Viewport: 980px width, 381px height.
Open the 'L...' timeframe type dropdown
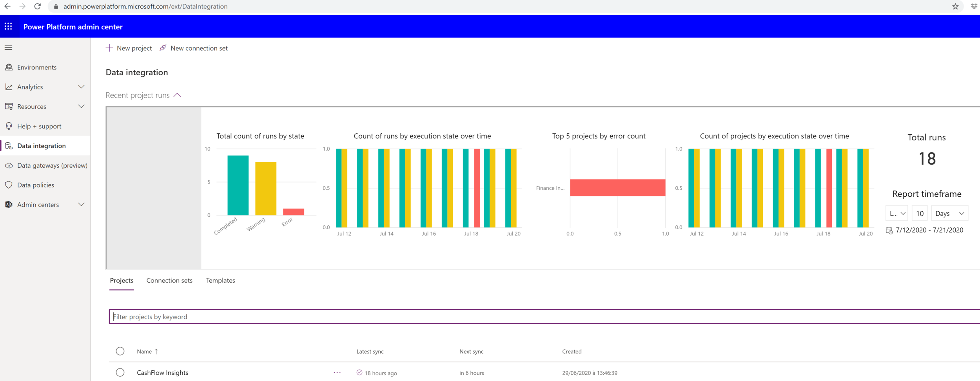point(897,213)
